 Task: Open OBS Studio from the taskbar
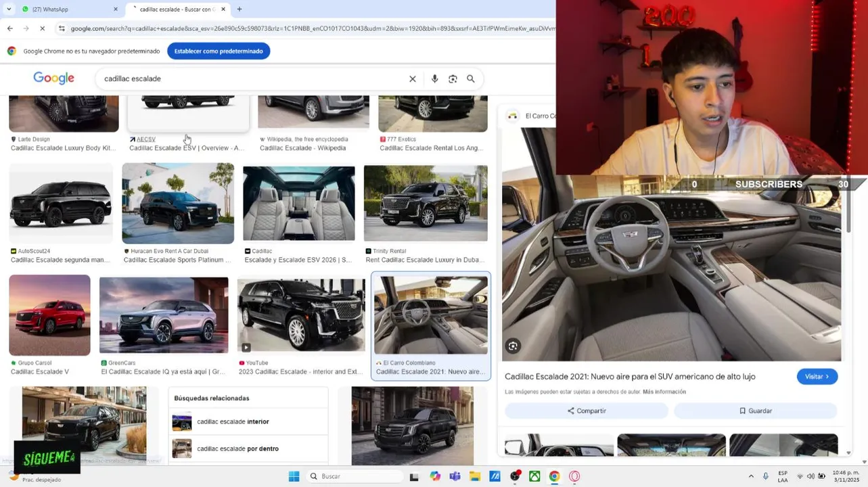[515, 476]
